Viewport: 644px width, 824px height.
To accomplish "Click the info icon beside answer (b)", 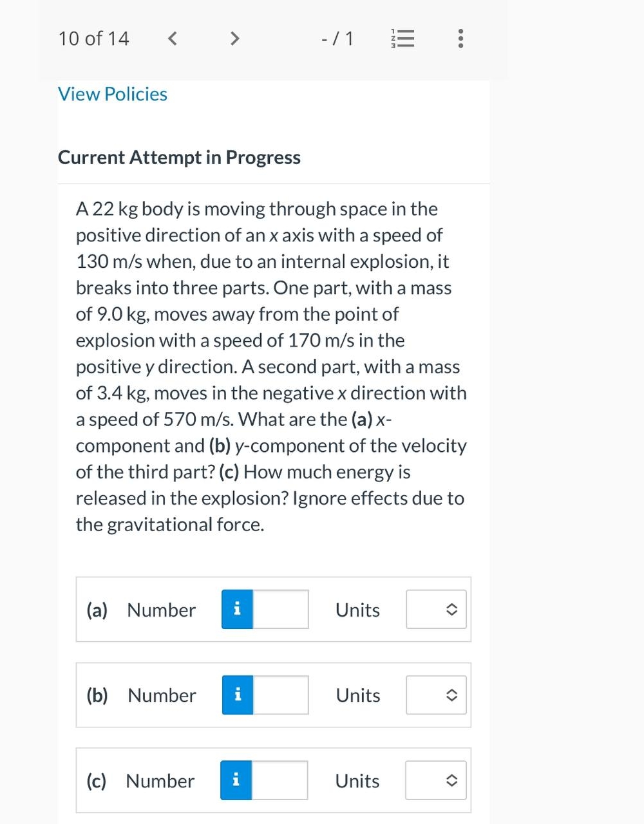I will [x=236, y=695].
